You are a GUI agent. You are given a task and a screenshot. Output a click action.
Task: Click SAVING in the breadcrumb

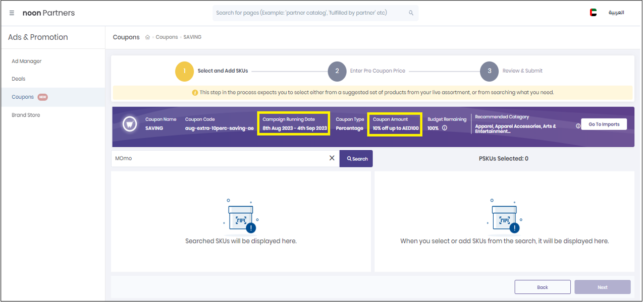[x=192, y=37]
